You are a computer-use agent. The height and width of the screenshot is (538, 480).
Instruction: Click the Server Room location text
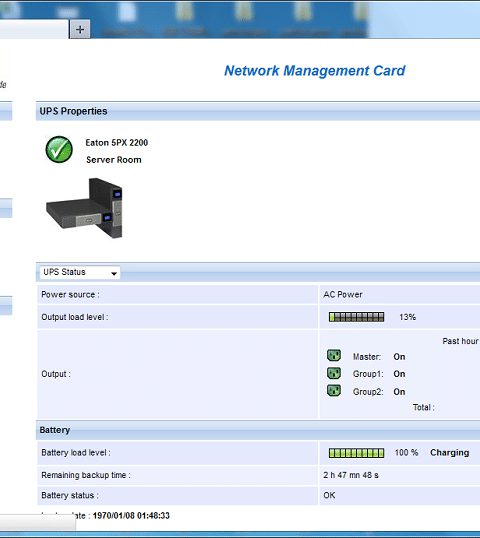(114, 160)
